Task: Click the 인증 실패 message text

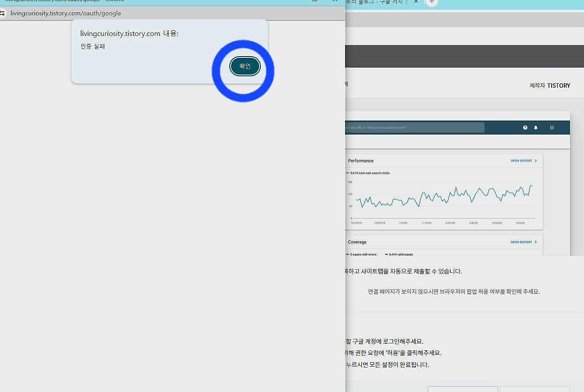Action: 93,46
